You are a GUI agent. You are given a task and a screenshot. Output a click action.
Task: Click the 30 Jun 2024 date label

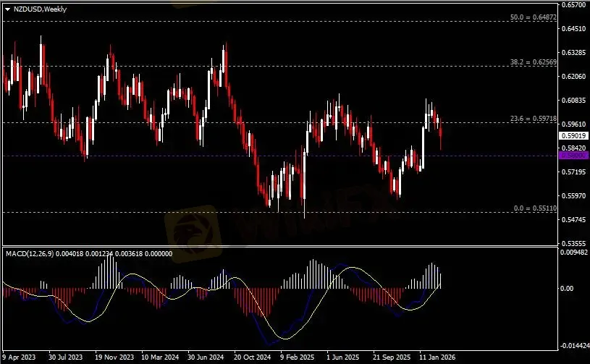point(206,357)
